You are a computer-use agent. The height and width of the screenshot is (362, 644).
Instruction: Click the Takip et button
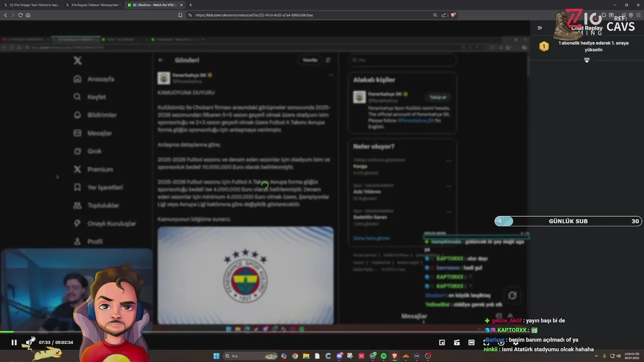pyautogui.click(x=438, y=97)
